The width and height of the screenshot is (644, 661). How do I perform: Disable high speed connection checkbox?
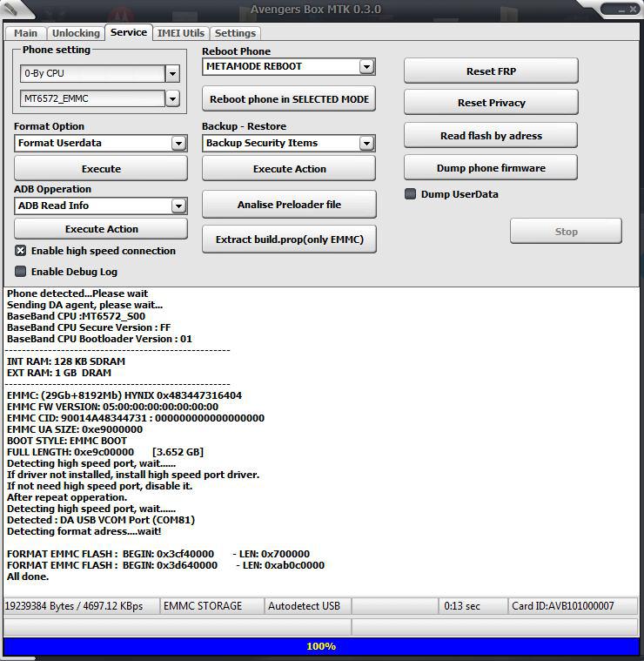click(x=20, y=251)
